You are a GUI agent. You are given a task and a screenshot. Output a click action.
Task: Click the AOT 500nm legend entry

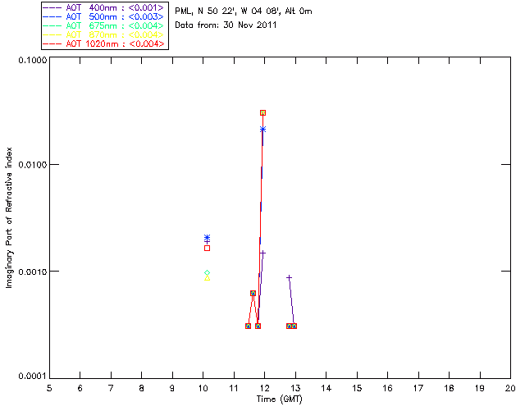pos(104,16)
